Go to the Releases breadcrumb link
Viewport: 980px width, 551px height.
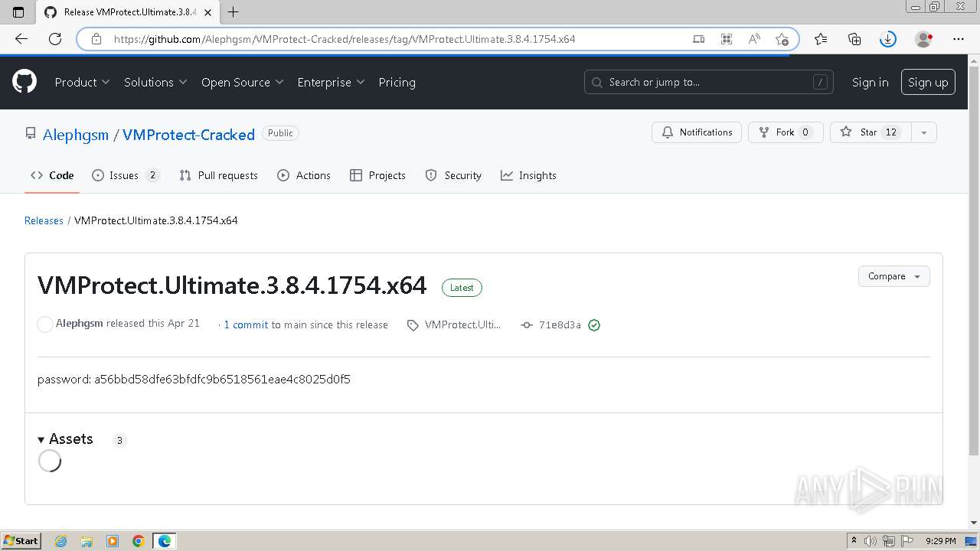[44, 220]
